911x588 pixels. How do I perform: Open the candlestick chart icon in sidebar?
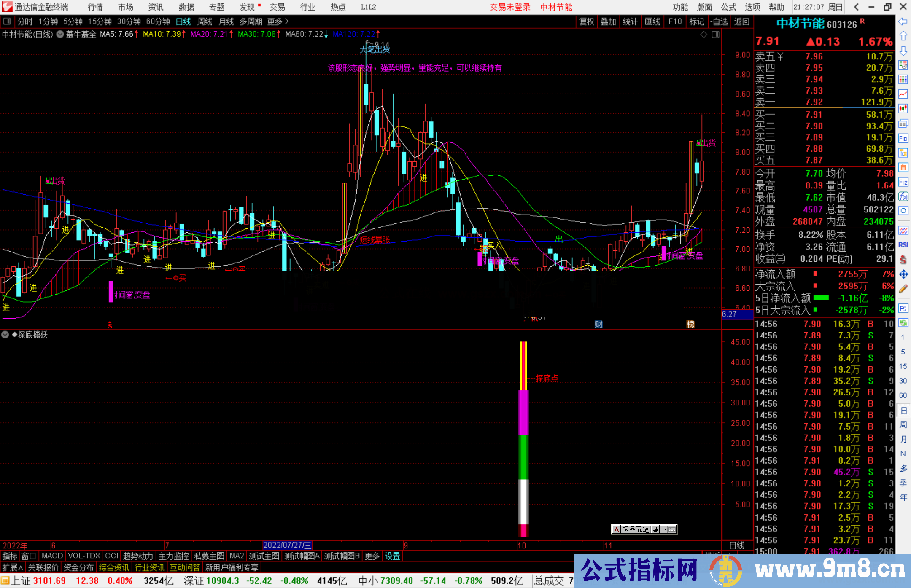[x=903, y=109]
